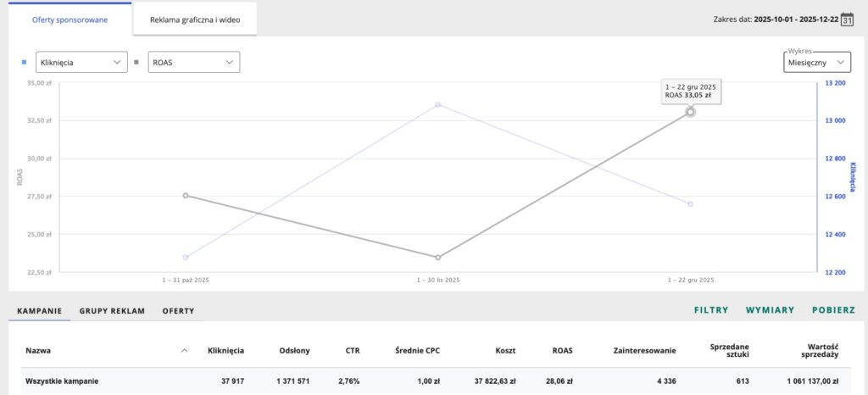Click the ROAS data point for November
The width and height of the screenshot is (868, 395).
438,257
